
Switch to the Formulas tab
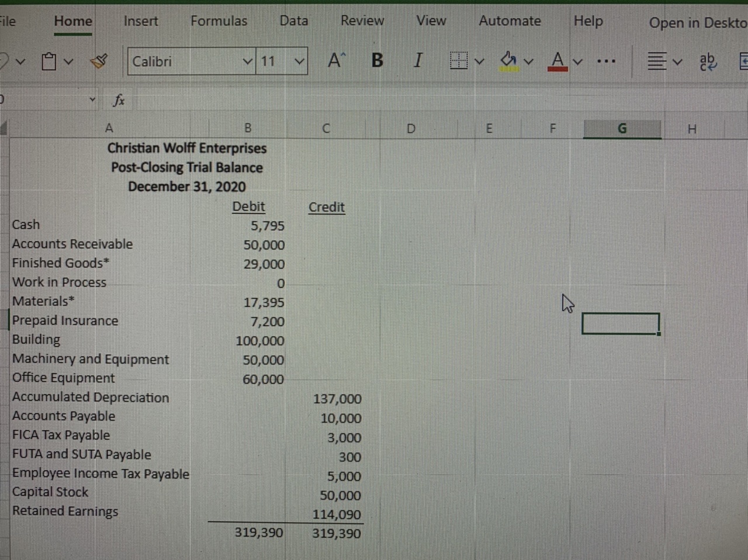click(219, 21)
